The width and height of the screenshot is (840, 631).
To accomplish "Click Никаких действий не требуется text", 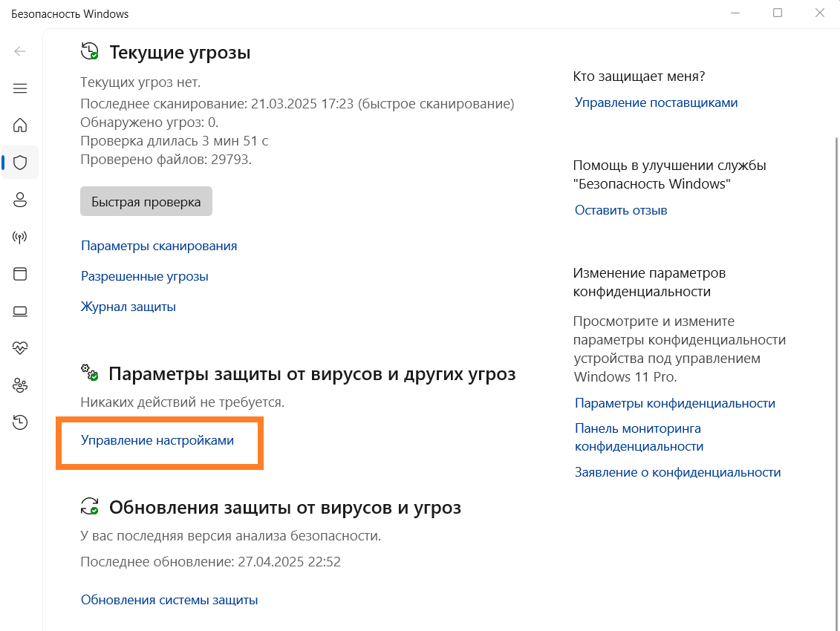I will (x=183, y=402).
